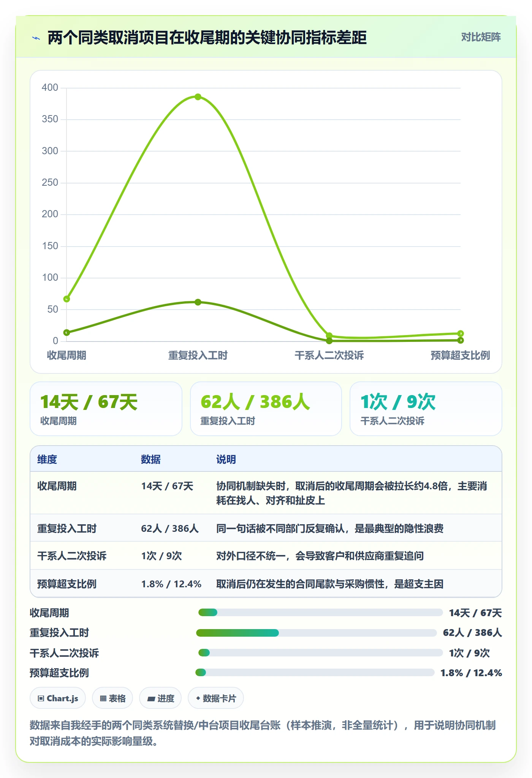Click the 干系人二次投诉 x-axis label on the chart
Image resolution: width=532 pixels, height=778 pixels.
pyautogui.click(x=329, y=355)
